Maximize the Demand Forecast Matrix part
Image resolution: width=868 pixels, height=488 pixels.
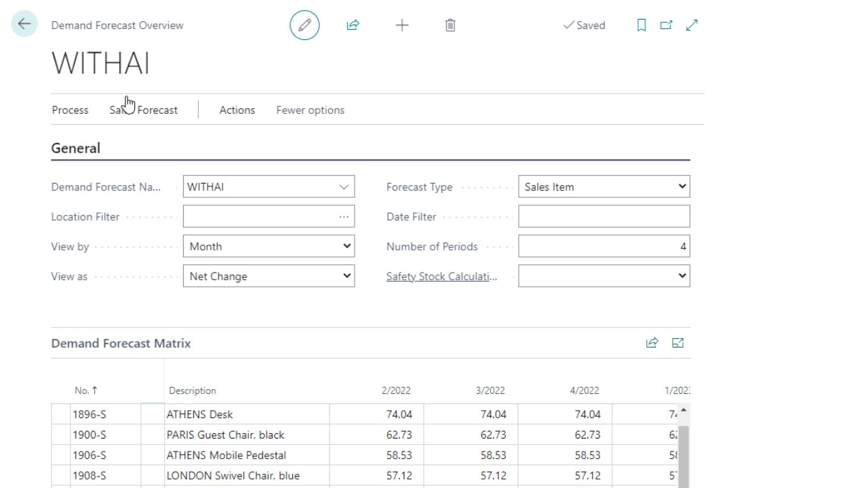pos(677,343)
